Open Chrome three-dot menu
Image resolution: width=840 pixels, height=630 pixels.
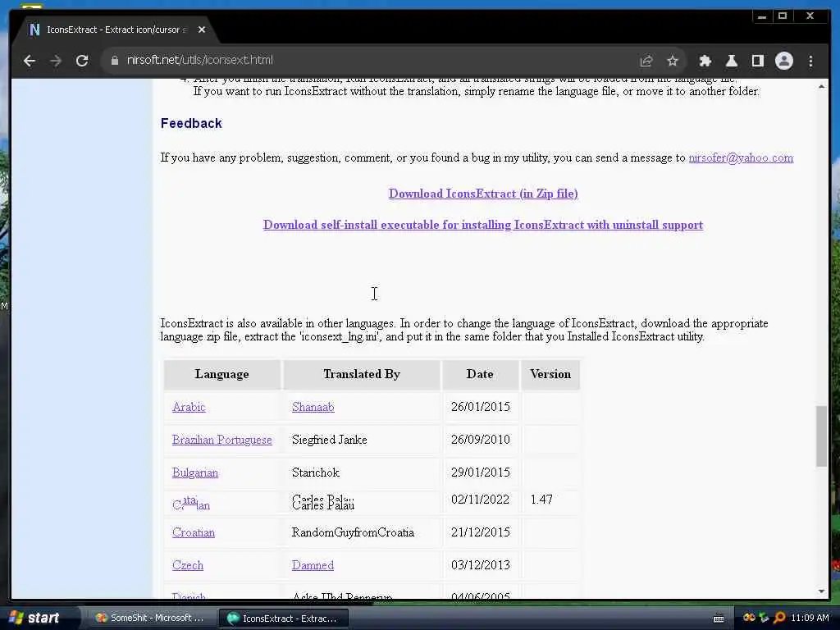click(x=810, y=61)
